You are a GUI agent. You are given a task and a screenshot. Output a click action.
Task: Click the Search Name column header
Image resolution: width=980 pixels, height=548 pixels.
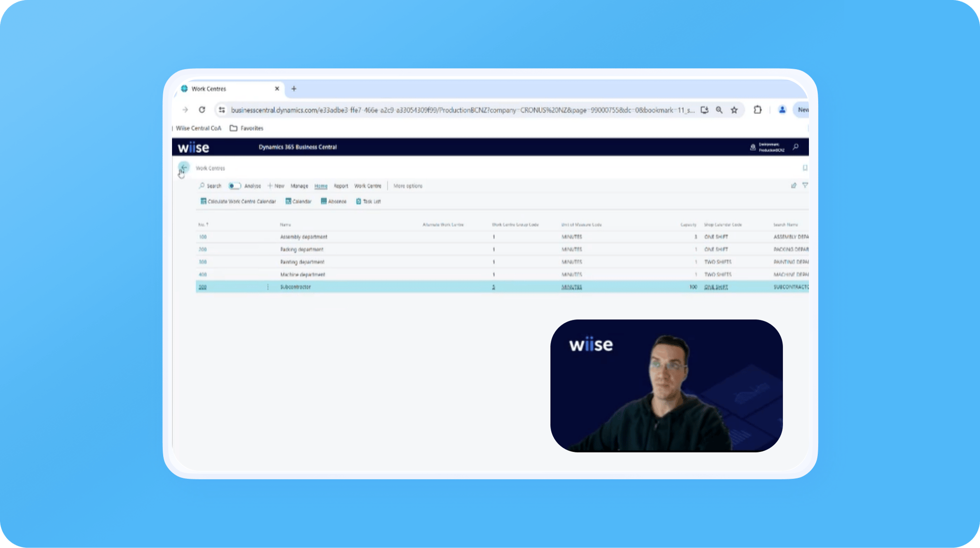click(x=785, y=225)
